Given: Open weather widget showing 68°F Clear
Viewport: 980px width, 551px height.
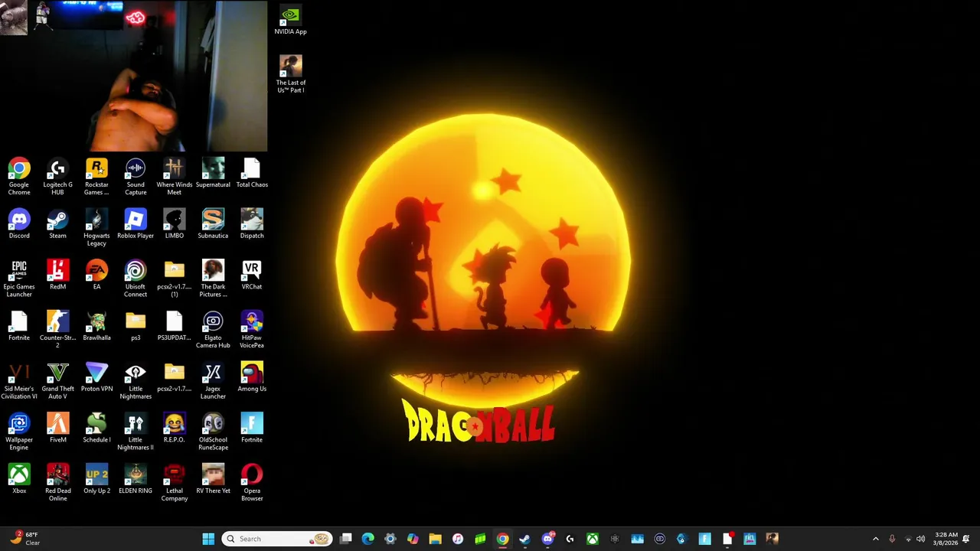Looking at the screenshot, I should click(24, 539).
